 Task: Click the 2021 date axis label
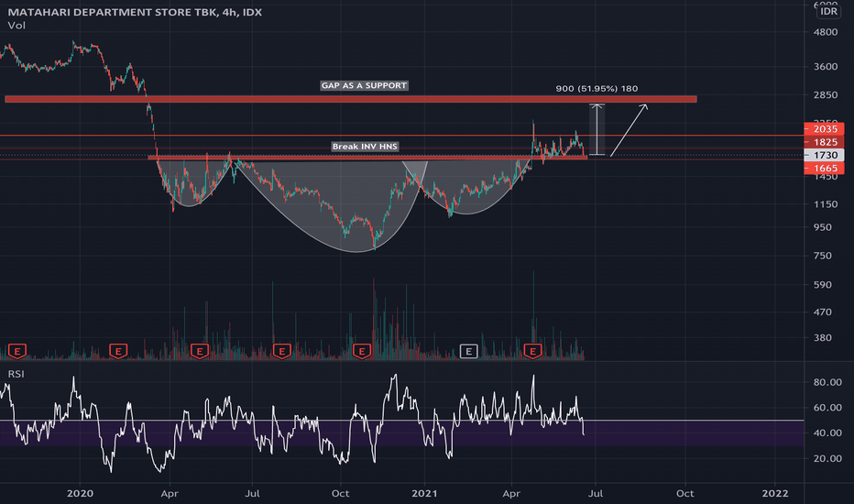[x=424, y=493]
